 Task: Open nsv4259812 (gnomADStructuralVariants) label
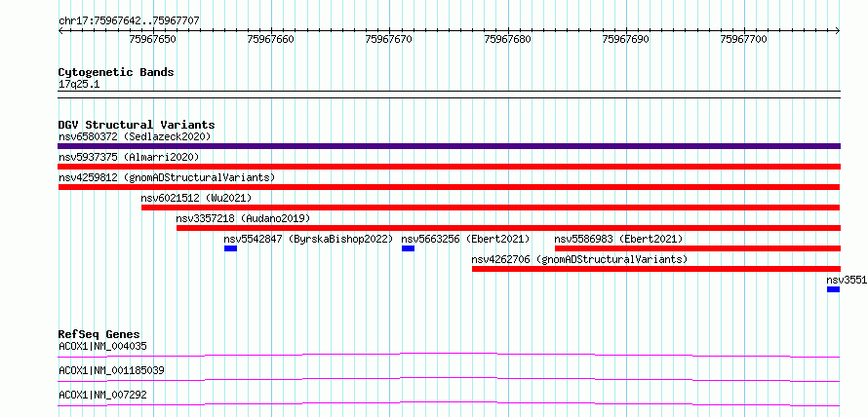pyautogui.click(x=167, y=177)
